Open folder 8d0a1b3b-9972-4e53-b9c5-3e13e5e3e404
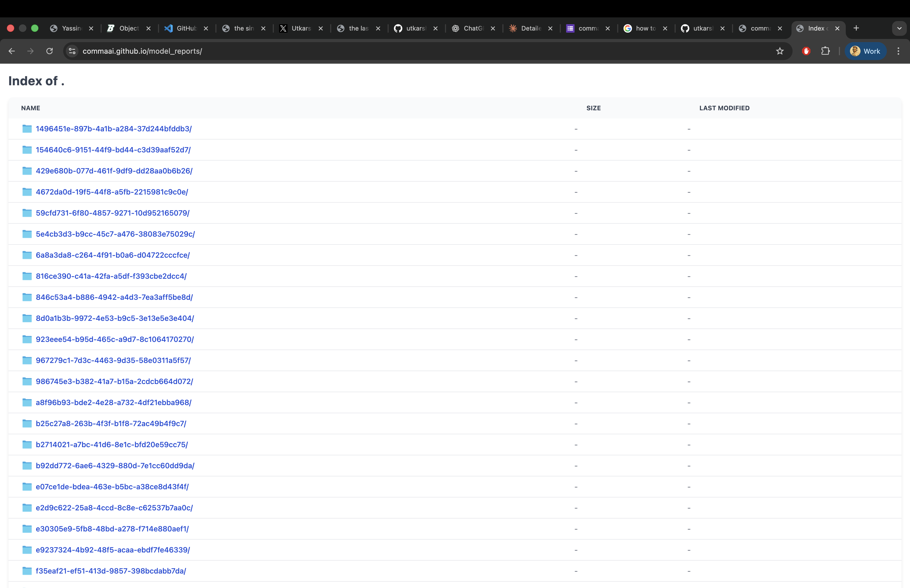Image resolution: width=910 pixels, height=588 pixels. [115, 318]
